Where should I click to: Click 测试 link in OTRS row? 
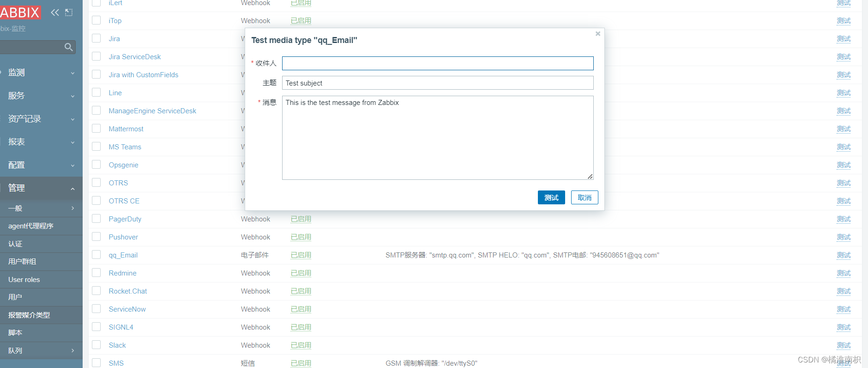pyautogui.click(x=844, y=183)
